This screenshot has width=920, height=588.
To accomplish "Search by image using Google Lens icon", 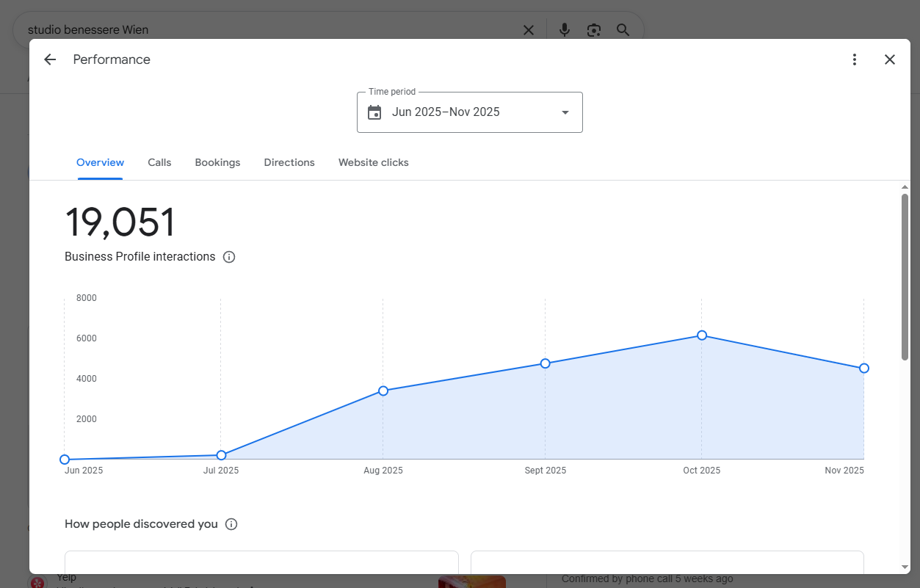I will click(x=593, y=29).
